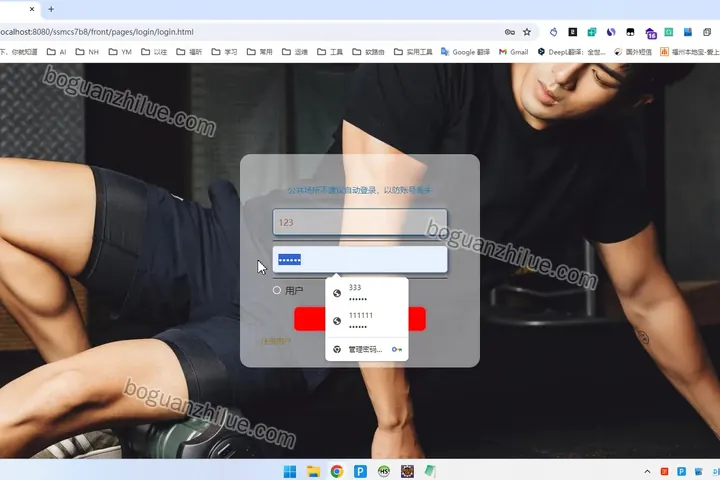Image resolution: width=720 pixels, height=480 pixels.
Task: Switch to Chrome in the taskbar
Action: (x=337, y=471)
